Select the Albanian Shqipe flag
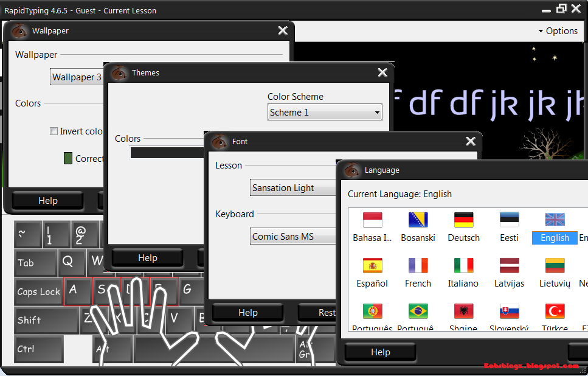Screen dimensions: 588x376 pyautogui.click(x=463, y=311)
